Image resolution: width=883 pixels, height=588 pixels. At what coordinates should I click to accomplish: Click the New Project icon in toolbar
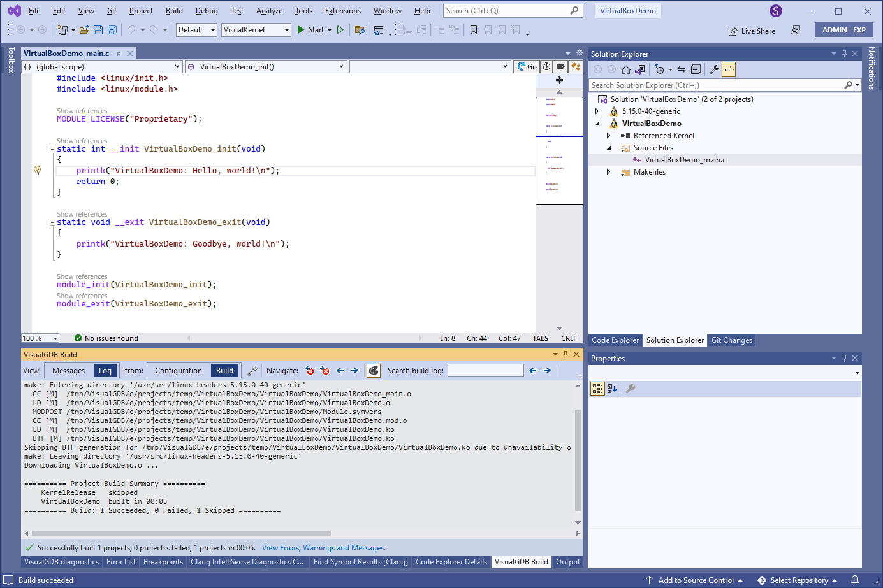tap(62, 30)
